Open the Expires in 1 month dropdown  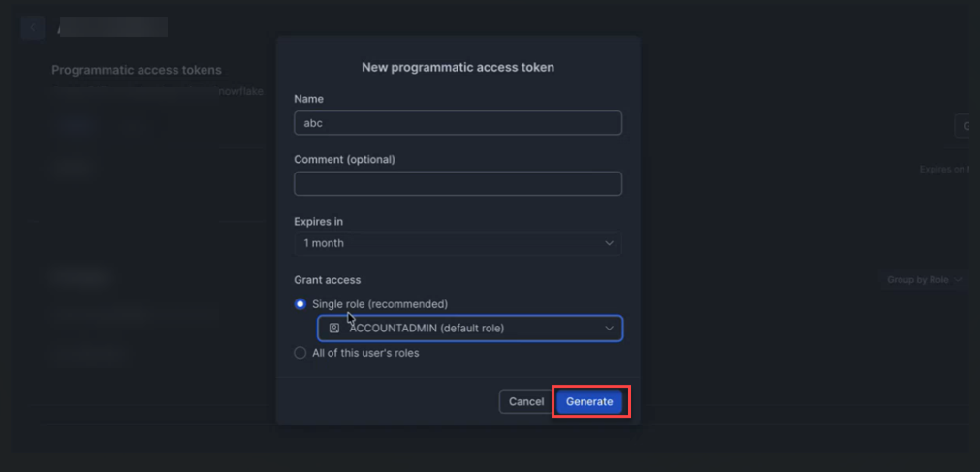click(x=458, y=243)
